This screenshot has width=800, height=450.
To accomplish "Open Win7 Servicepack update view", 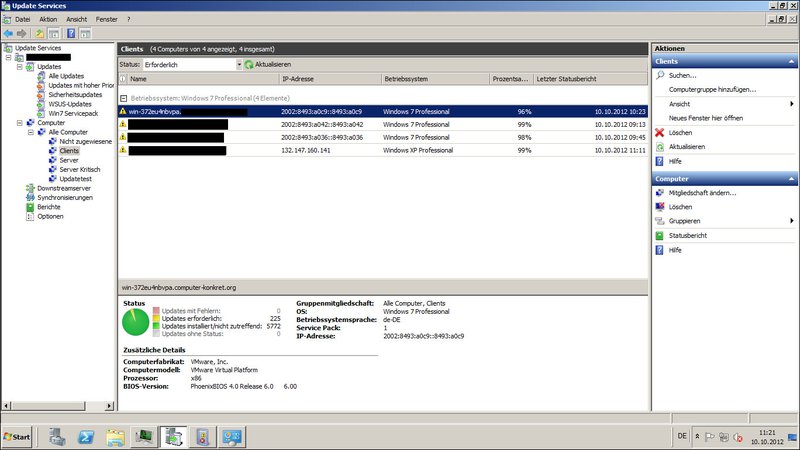I will tap(73, 114).
